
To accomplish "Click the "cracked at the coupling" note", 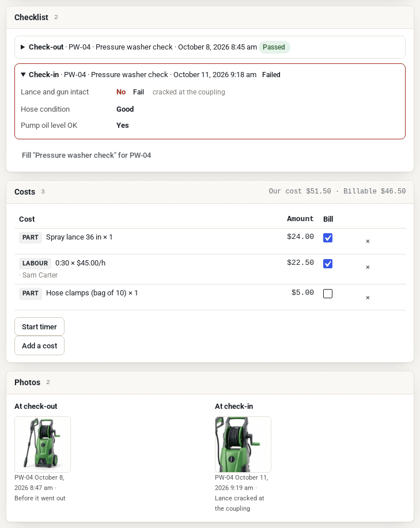I will pos(188,92).
